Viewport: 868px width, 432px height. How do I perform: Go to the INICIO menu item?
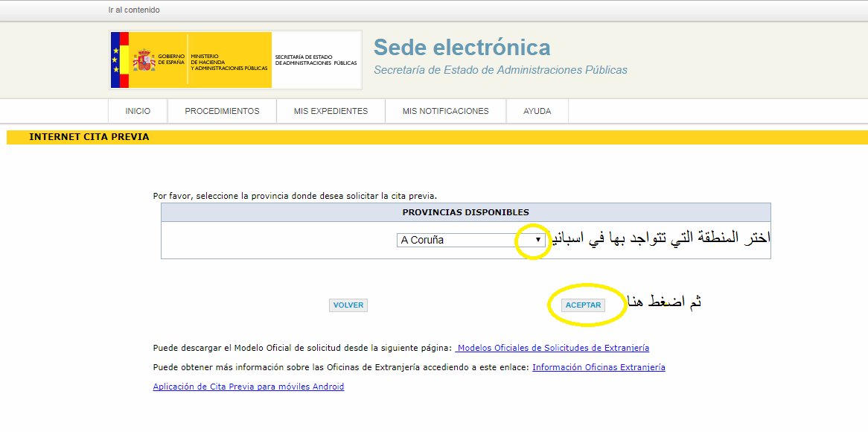(x=138, y=111)
